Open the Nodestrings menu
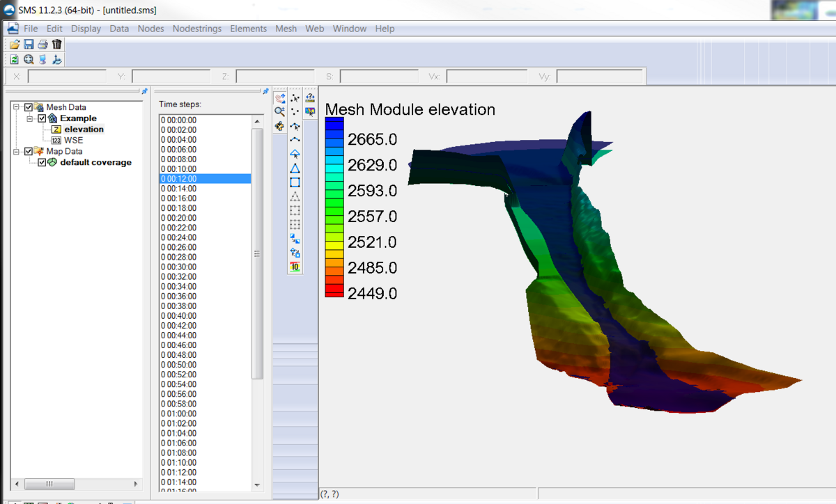 (x=196, y=29)
